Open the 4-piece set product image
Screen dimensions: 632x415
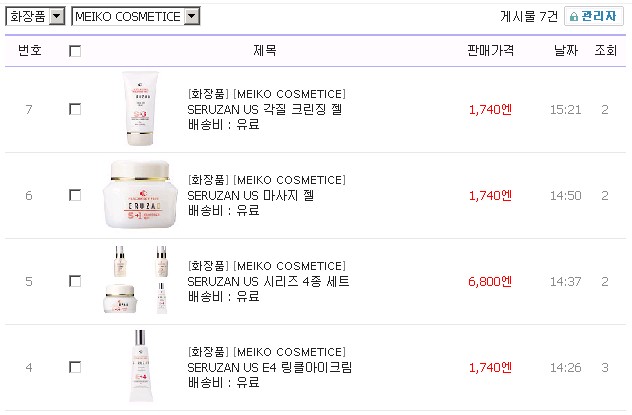tap(140, 281)
